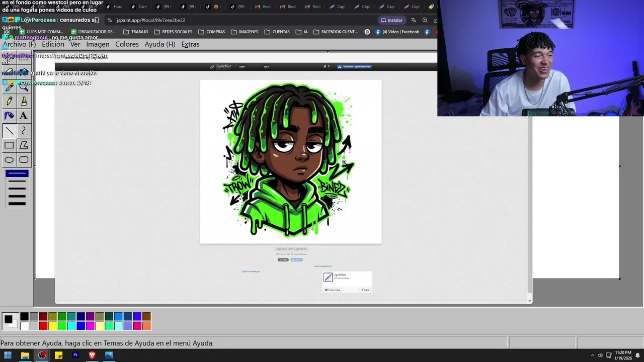Screen dimensions: 644x362
Task: Open the IMAGENES bookmark folder
Action: [245, 32]
